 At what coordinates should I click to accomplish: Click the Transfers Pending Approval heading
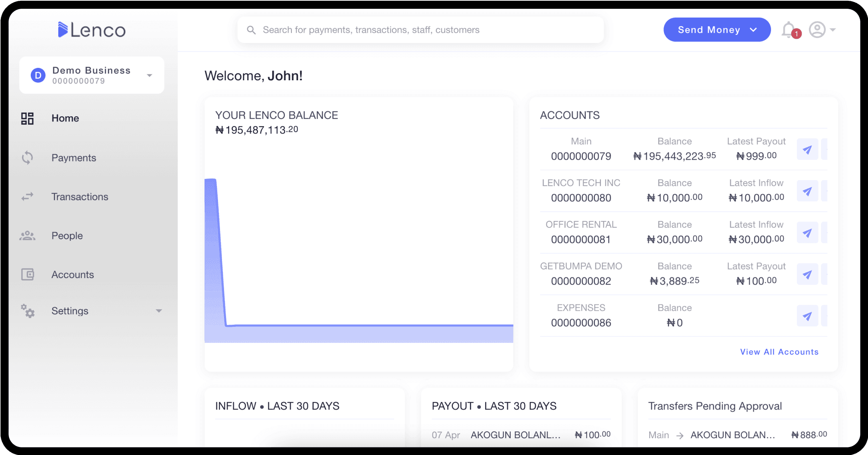click(x=715, y=406)
